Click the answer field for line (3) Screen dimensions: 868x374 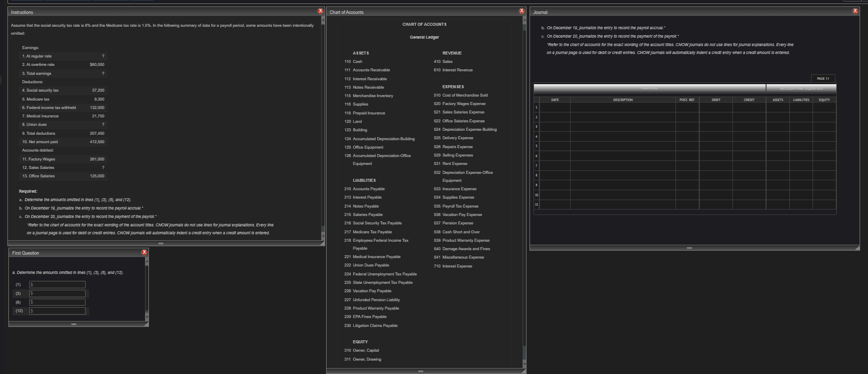57,293
